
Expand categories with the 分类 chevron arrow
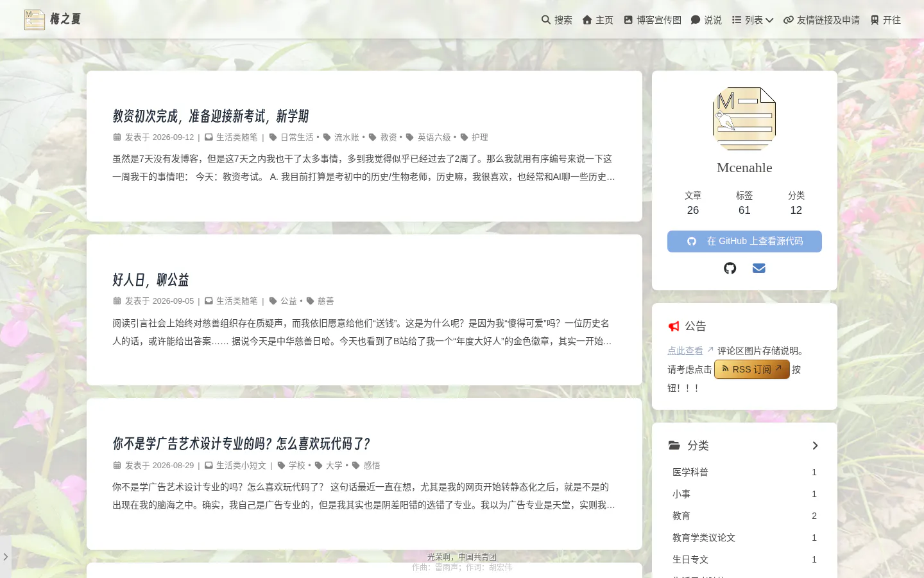[815, 446]
